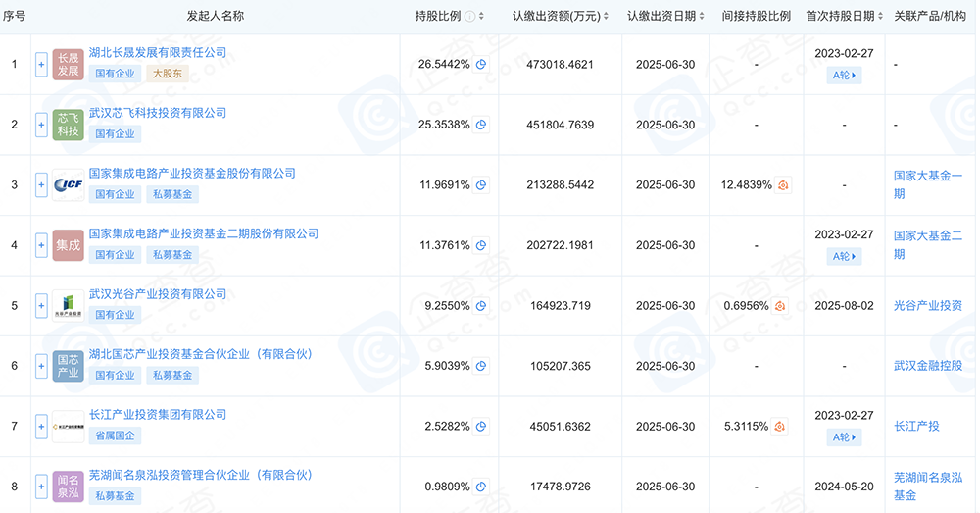Click 国有企业 tag under 武汉光谷产业投资

click(x=115, y=315)
